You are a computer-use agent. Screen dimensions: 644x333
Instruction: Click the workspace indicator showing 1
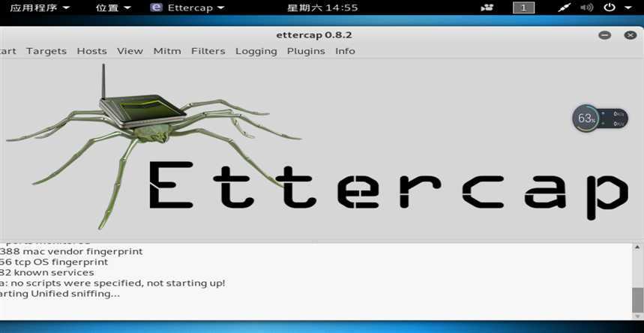523,7
